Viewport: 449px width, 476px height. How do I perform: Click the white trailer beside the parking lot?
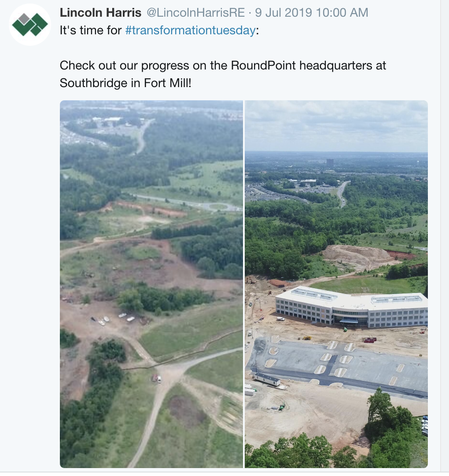click(267, 379)
